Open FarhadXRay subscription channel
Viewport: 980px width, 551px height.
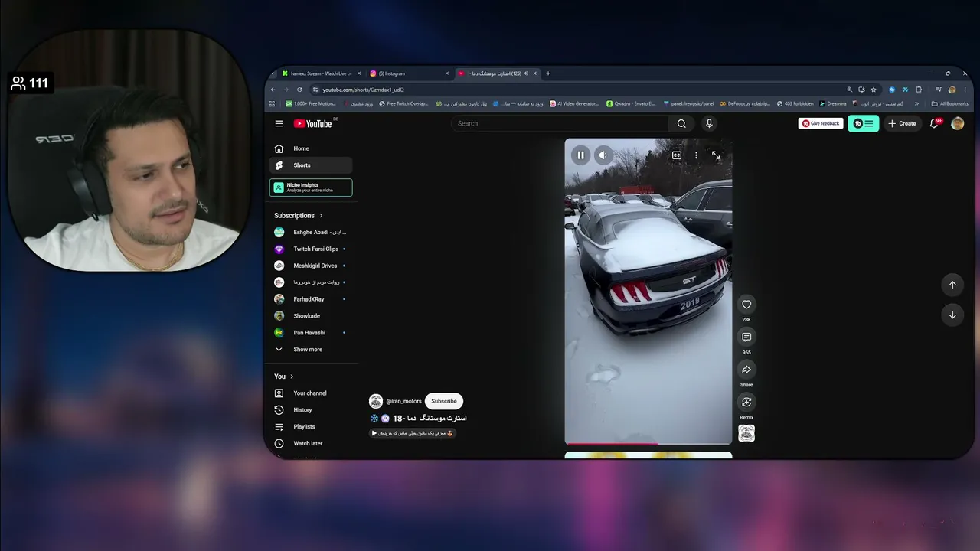click(311, 299)
